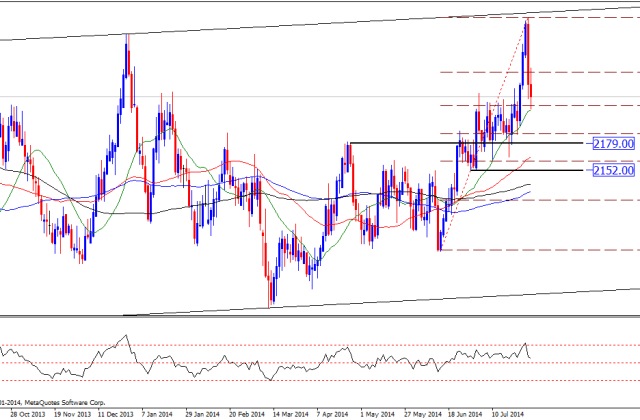Click the 14 Mar 2014 date label

point(290,414)
